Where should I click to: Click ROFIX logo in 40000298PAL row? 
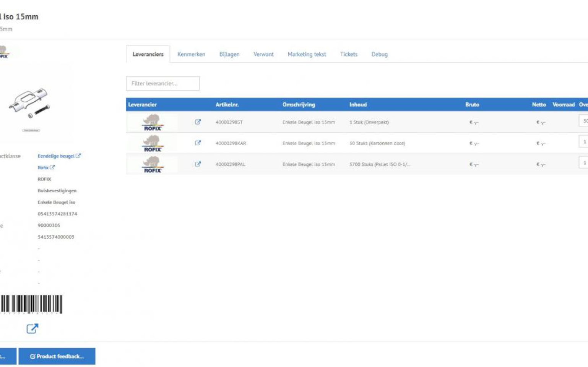point(153,164)
